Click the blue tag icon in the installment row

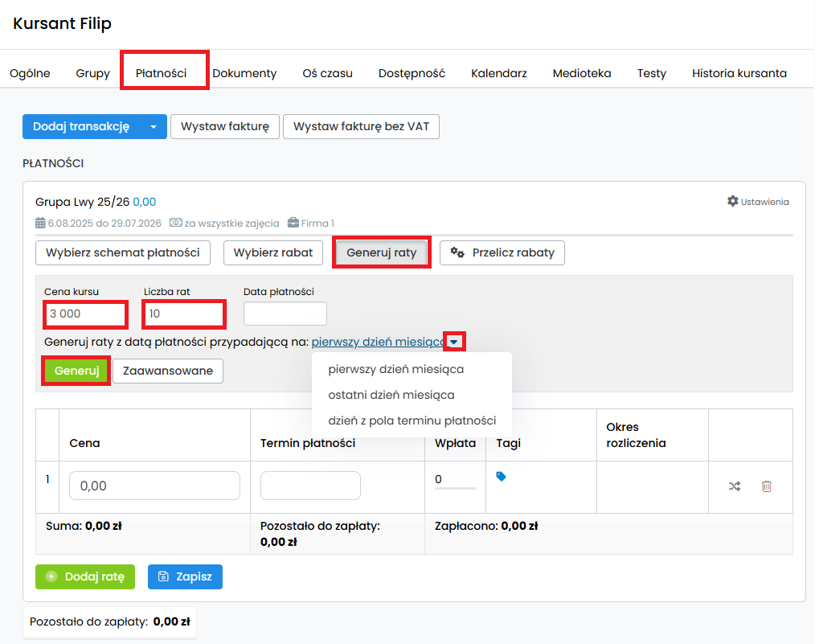[501, 477]
